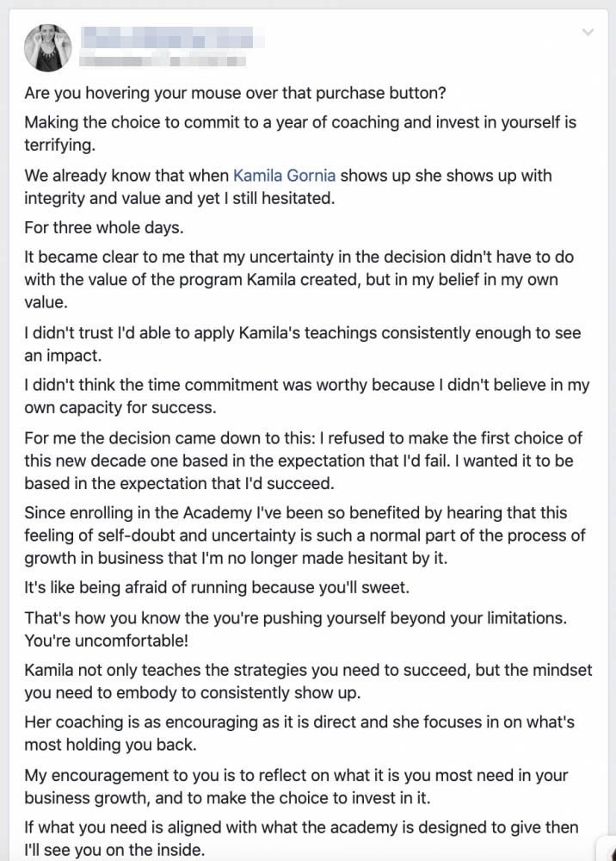Viewport: 616px width, 861px height.
Task: Click the "Her coaching is as encouraging" paragraph
Action: click(299, 733)
